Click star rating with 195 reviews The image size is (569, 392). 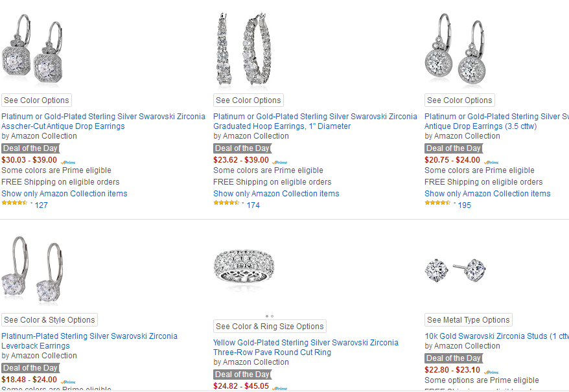(437, 203)
